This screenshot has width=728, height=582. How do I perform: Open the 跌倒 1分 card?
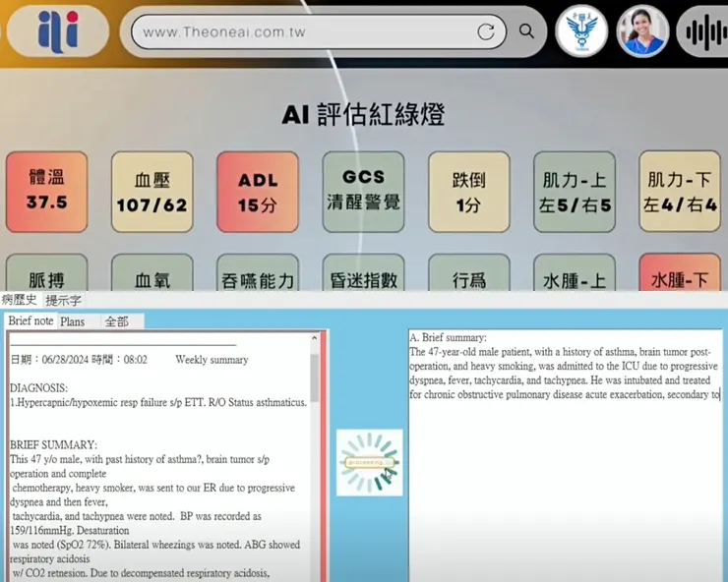(469, 192)
